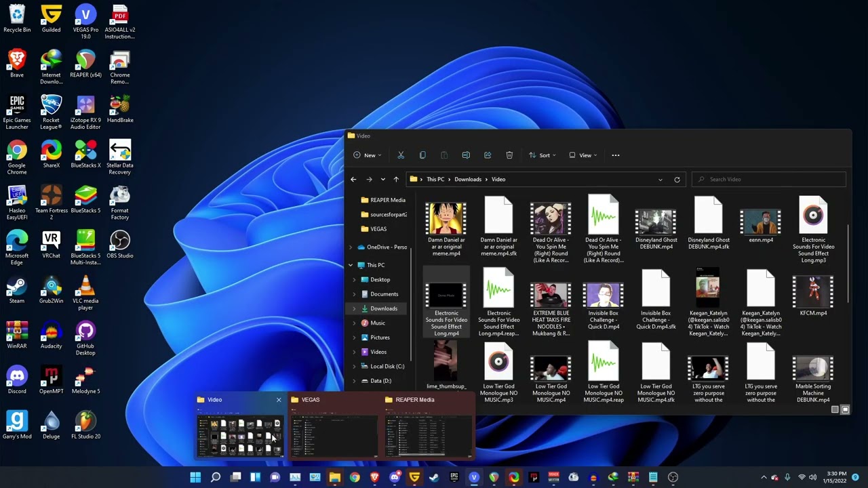Open clock and date in taskbar
The width and height of the screenshot is (868, 488).
[x=836, y=478]
